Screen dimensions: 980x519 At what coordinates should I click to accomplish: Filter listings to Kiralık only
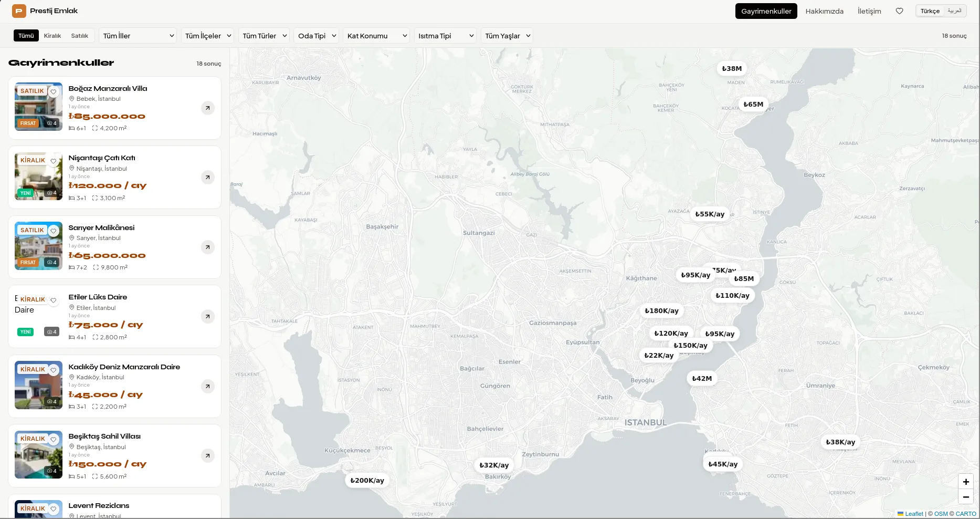(52, 36)
